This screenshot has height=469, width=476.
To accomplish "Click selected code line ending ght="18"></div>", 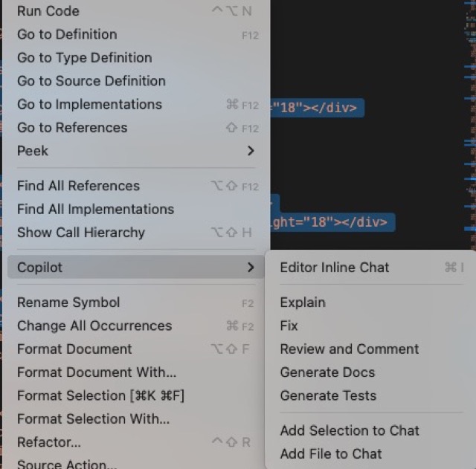I will coord(332,222).
